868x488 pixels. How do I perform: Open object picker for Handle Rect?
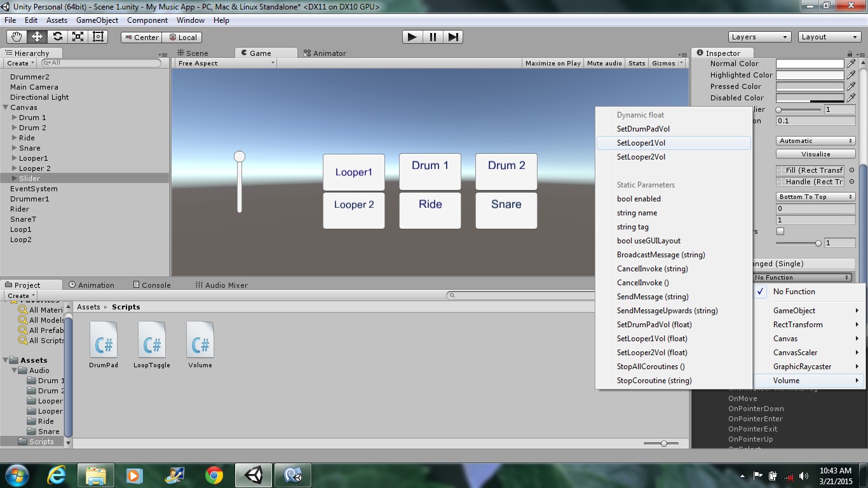tap(851, 182)
